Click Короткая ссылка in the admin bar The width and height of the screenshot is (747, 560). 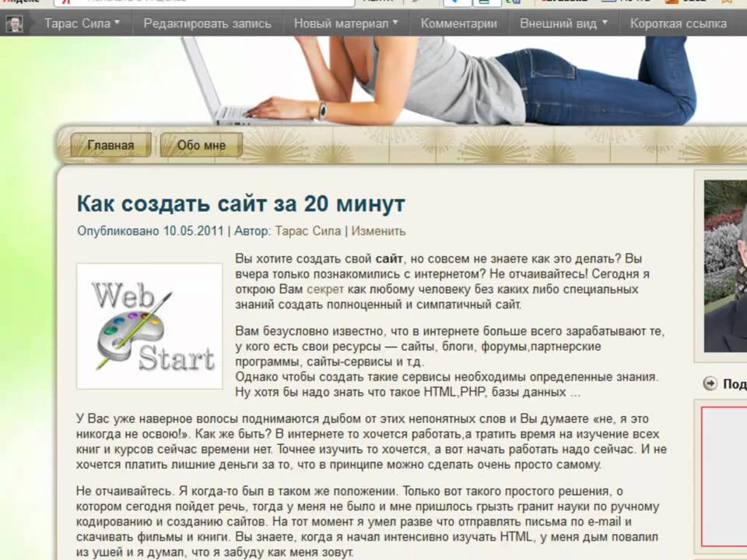coord(679,23)
